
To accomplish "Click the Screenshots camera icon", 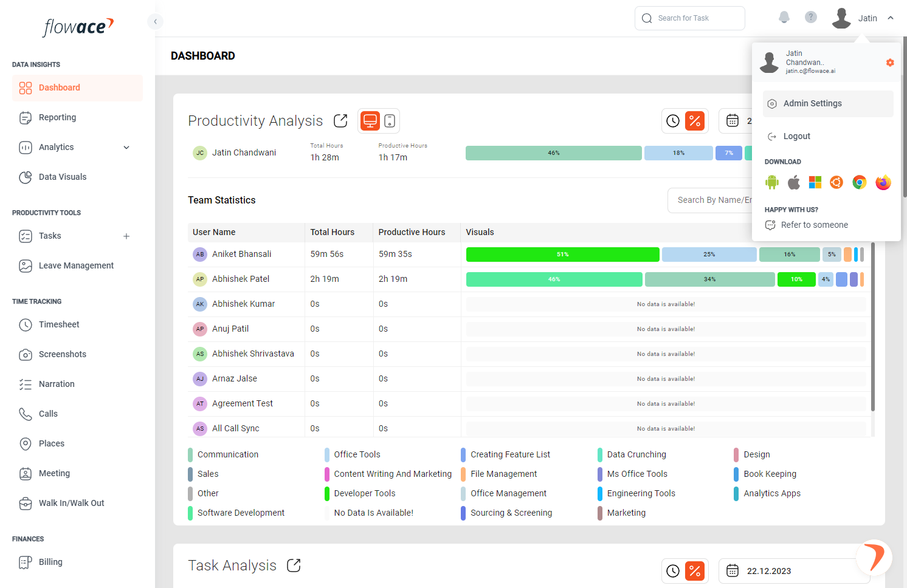I will click(x=26, y=354).
